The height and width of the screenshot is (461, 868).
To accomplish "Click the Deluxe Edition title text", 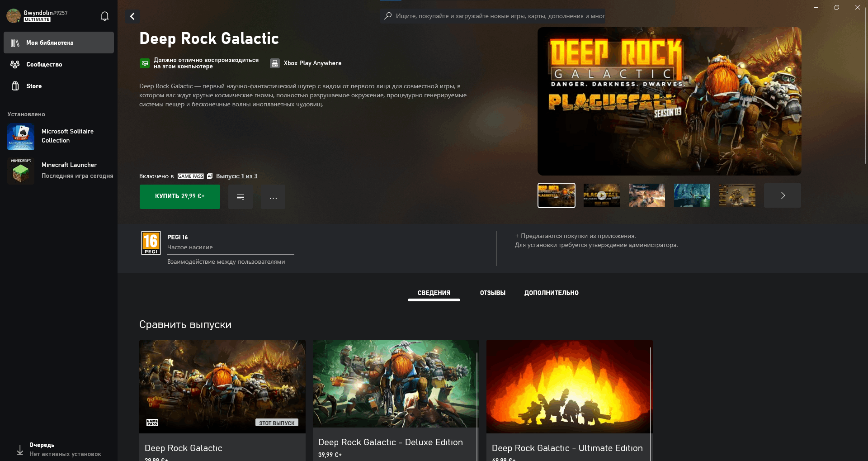I will click(391, 442).
